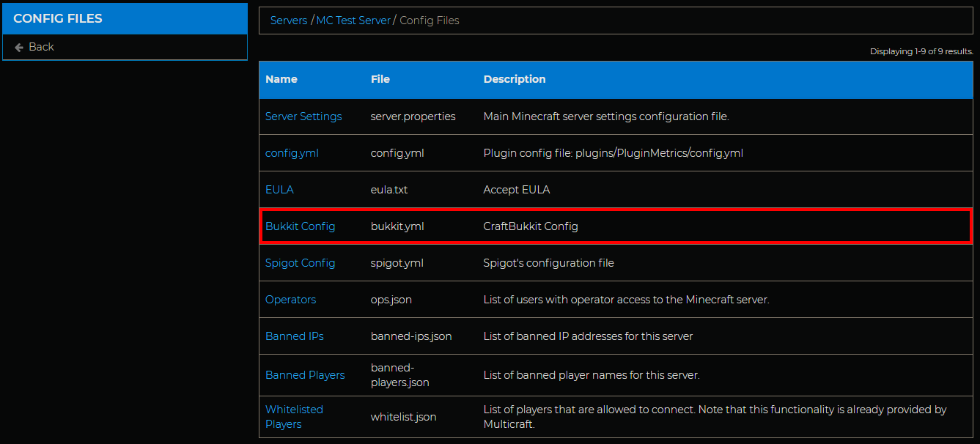Viewport: 980px width, 444px height.
Task: Click the Name column header
Action: [281, 79]
